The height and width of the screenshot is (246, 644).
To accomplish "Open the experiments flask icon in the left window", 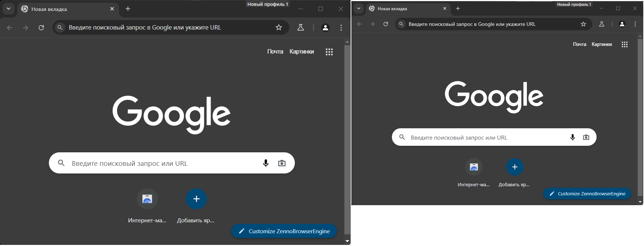I will coord(301,27).
